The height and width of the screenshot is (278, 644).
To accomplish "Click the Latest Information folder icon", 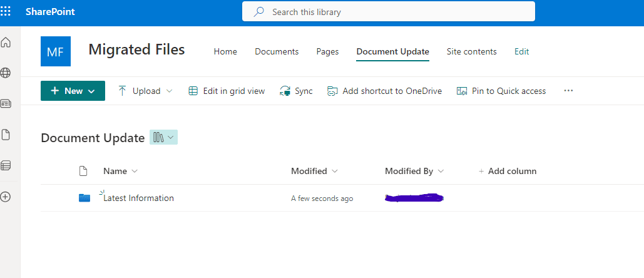I will [84, 198].
